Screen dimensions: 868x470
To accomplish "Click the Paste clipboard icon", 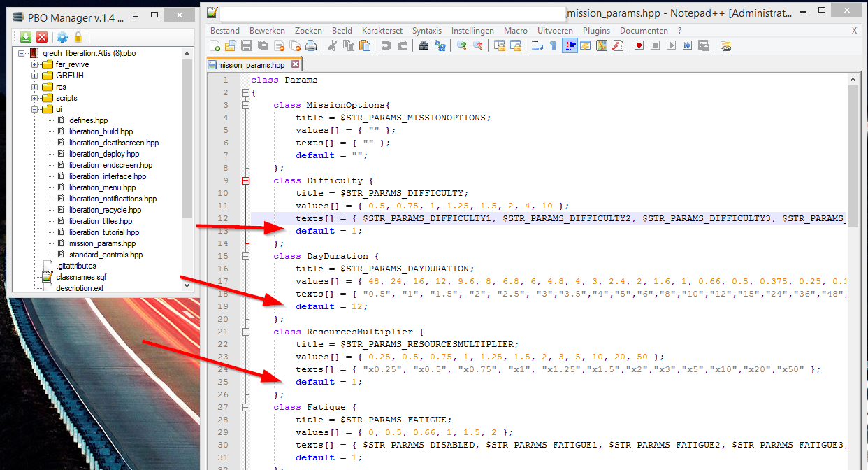I will (365, 45).
